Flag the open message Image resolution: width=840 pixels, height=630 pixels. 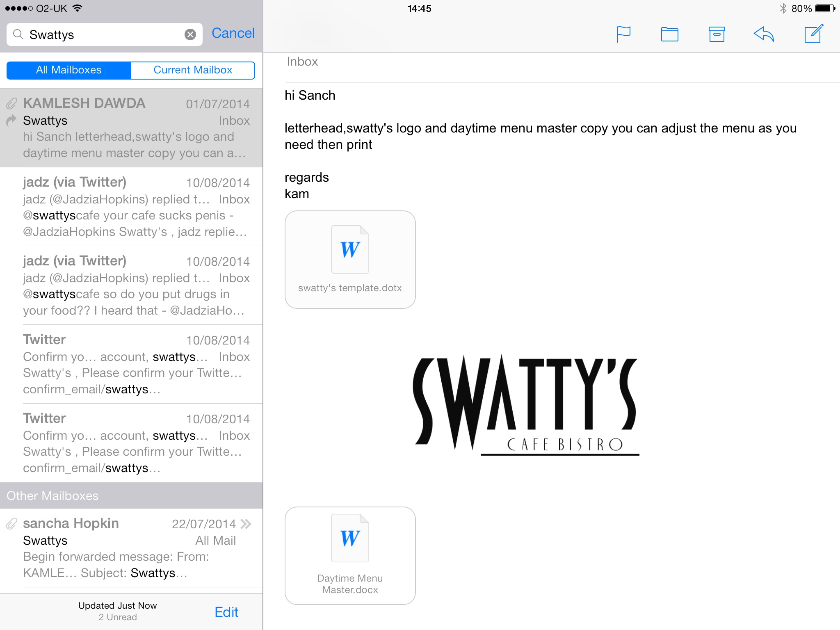click(623, 34)
